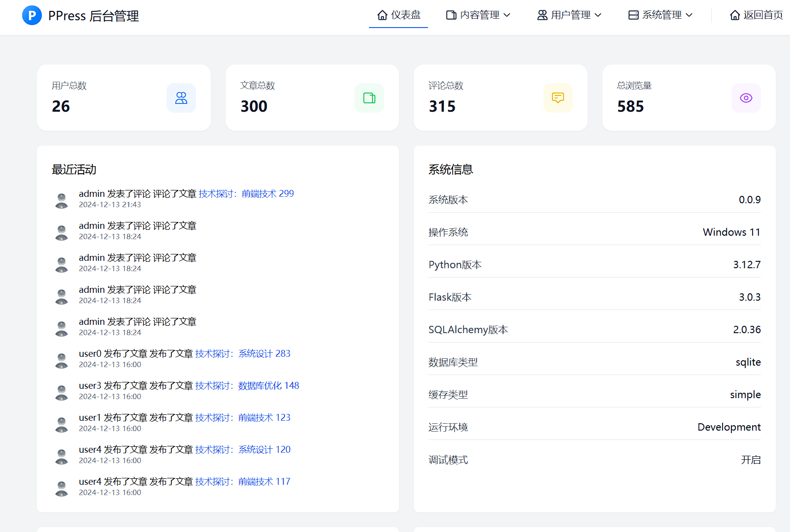This screenshot has width=790, height=532.
Task: Open article 技术探讨：系统设计 283
Action: [x=242, y=353]
